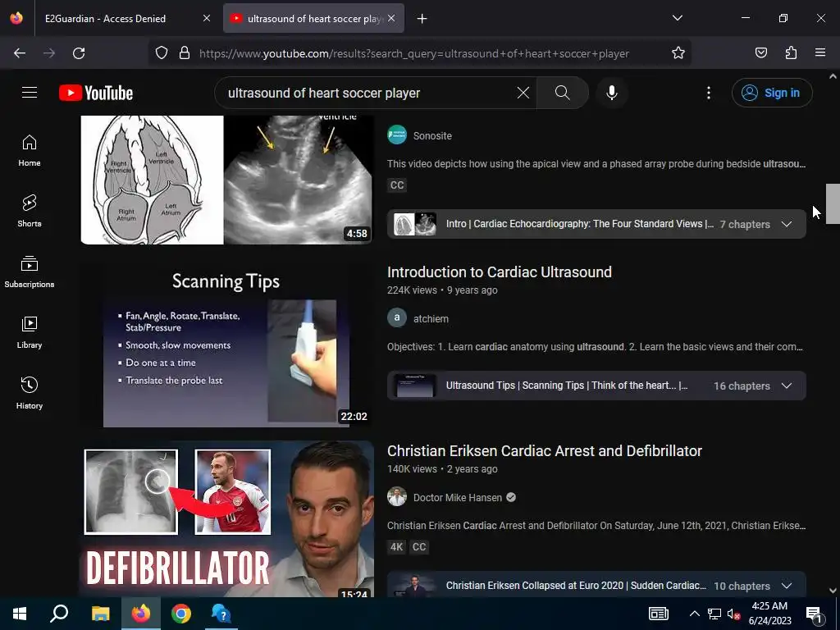
Task: Open the Firefox extensions puzzle icon
Action: coord(791,52)
